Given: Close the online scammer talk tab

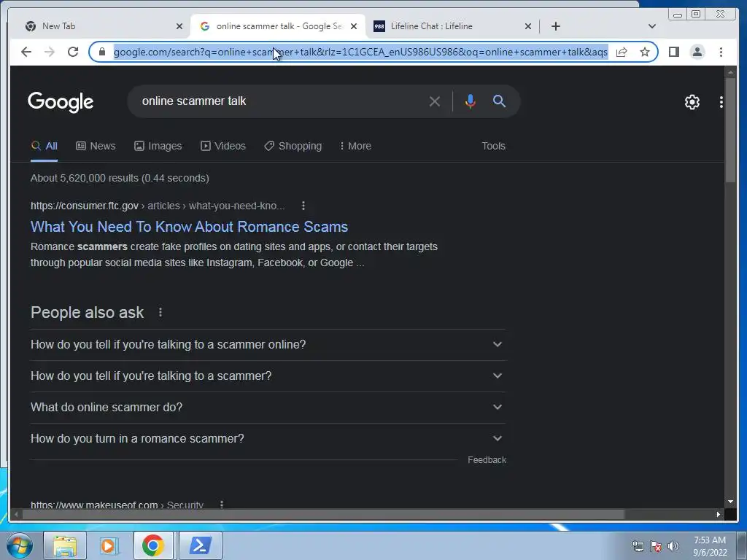Looking at the screenshot, I should coord(354,26).
